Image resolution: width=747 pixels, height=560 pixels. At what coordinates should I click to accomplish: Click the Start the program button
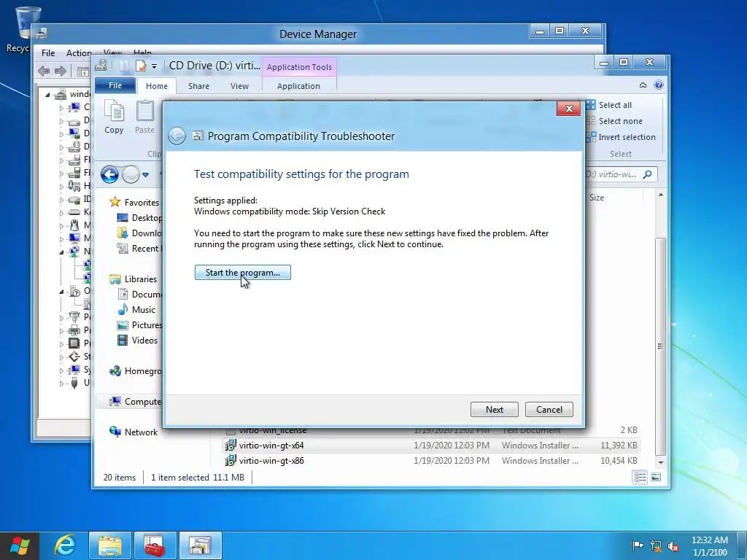tap(242, 273)
